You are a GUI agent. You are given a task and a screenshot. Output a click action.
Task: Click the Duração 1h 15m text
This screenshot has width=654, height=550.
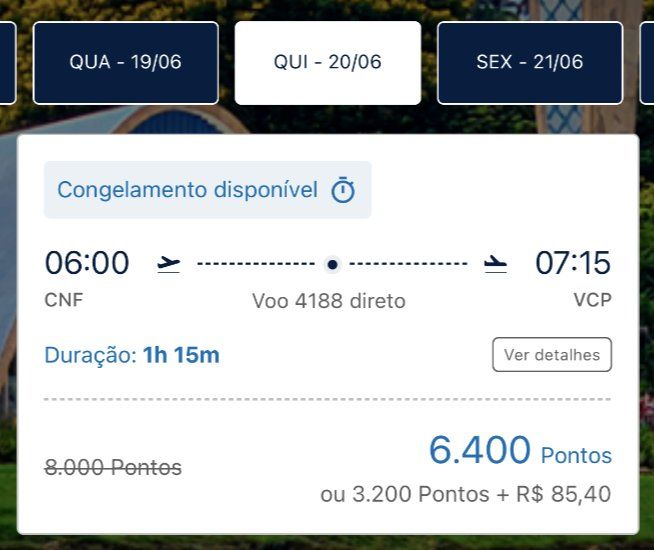(x=132, y=355)
